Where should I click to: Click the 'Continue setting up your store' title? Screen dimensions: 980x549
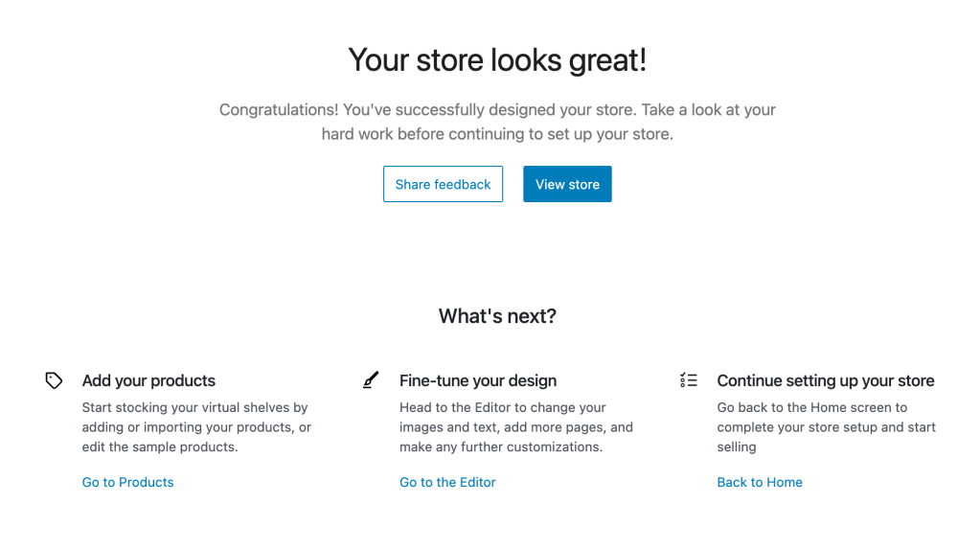(x=825, y=380)
